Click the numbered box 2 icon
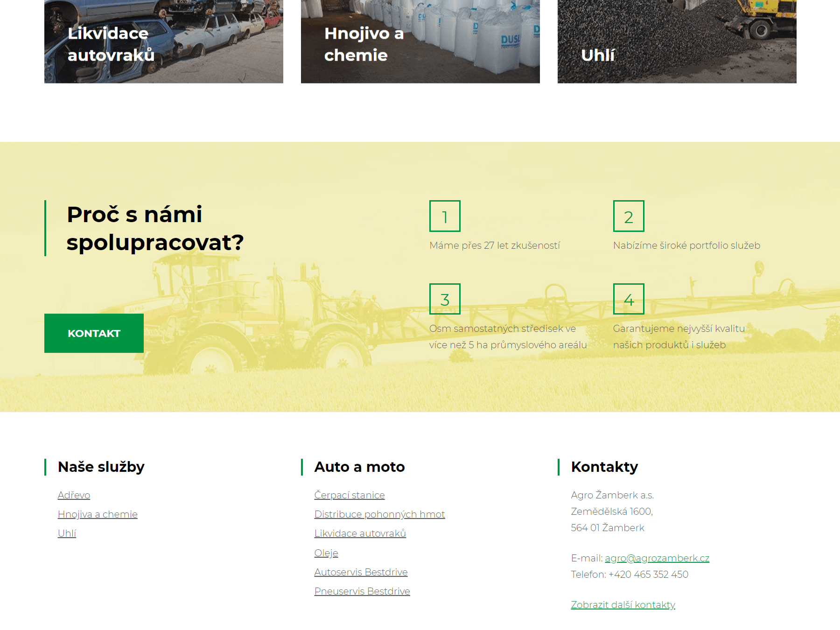This screenshot has height=630, width=840. [629, 216]
